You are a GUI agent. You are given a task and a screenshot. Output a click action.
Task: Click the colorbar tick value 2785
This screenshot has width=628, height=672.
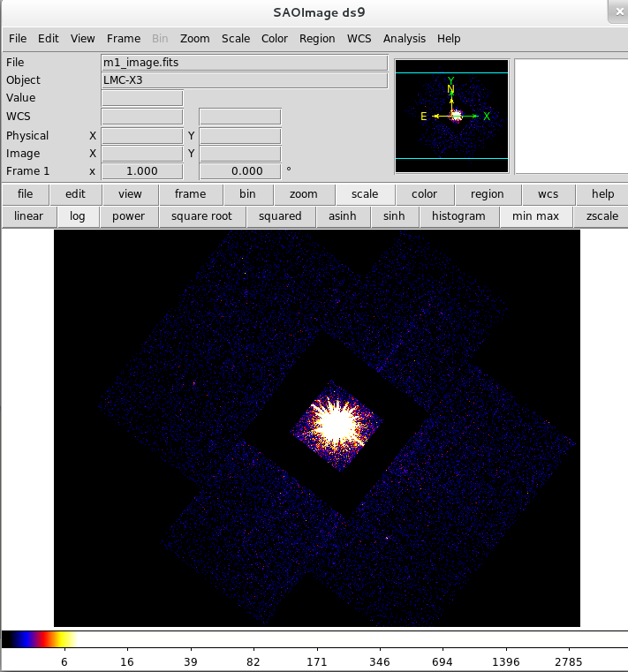569,661
